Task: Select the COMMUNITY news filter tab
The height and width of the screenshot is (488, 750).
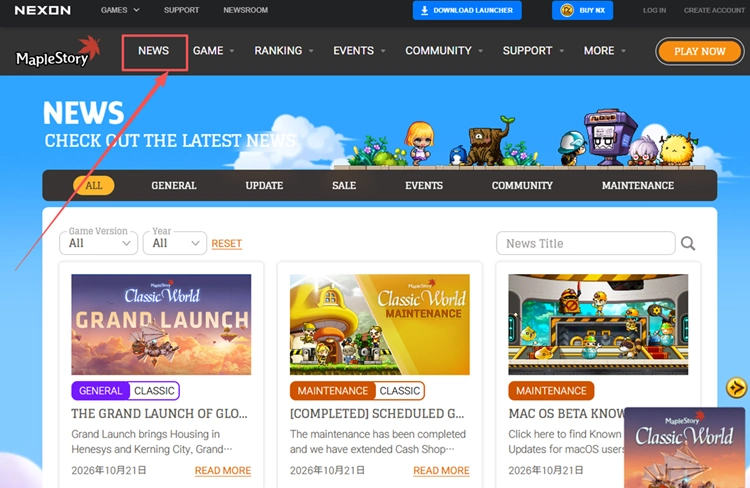Action: [522, 186]
